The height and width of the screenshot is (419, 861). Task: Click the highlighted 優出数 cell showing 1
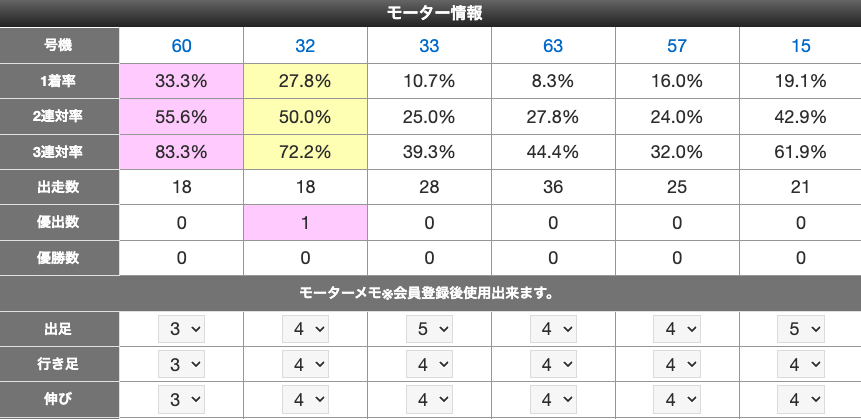pos(305,222)
